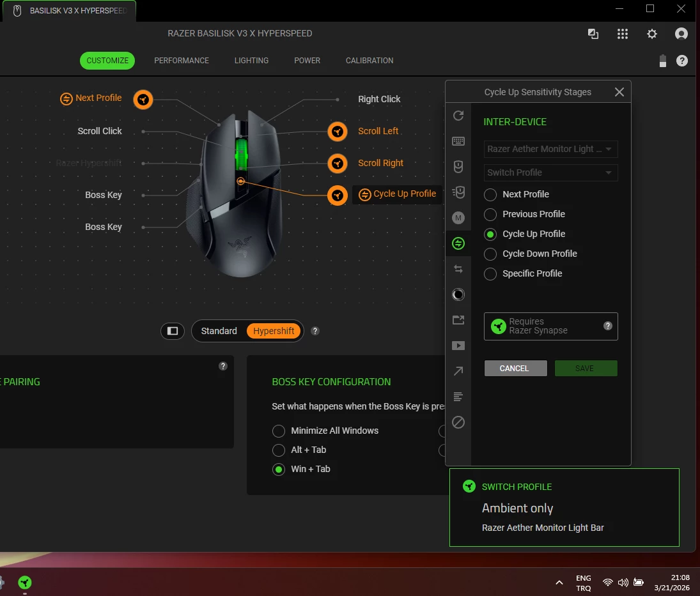Click the Razer badge beside Scroll Right
Image resolution: width=700 pixels, height=596 pixels.
coord(338,164)
